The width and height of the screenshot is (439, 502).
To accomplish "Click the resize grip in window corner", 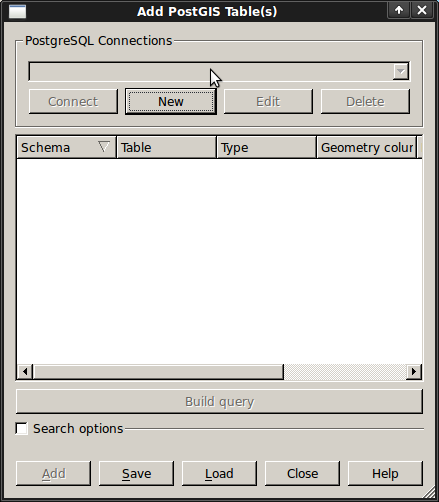I will [430, 493].
